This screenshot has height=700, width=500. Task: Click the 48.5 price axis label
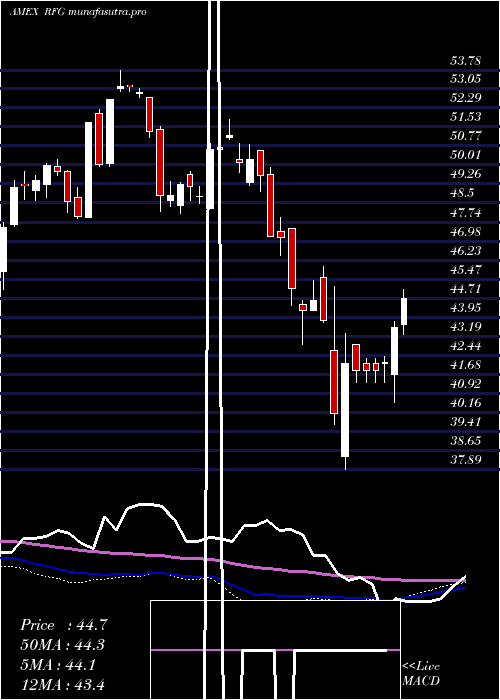[x=461, y=193]
